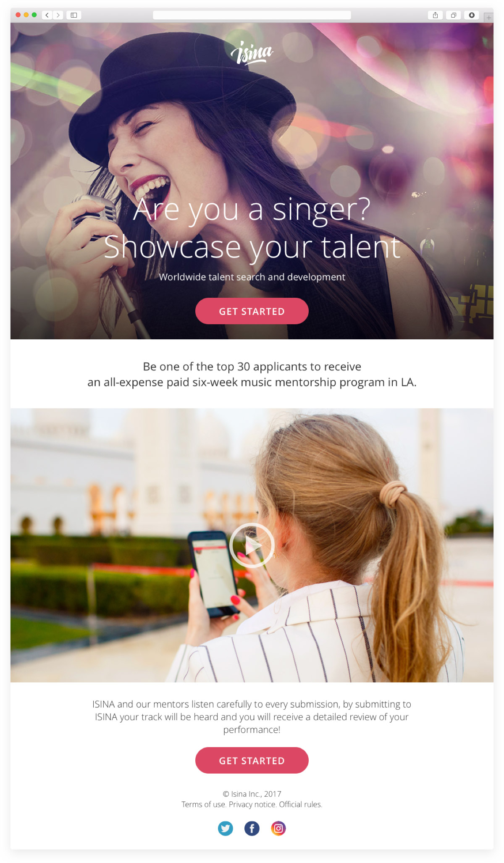Open Isina's Twitter page
Image resolution: width=504 pixels, height=863 pixels.
pos(226,828)
